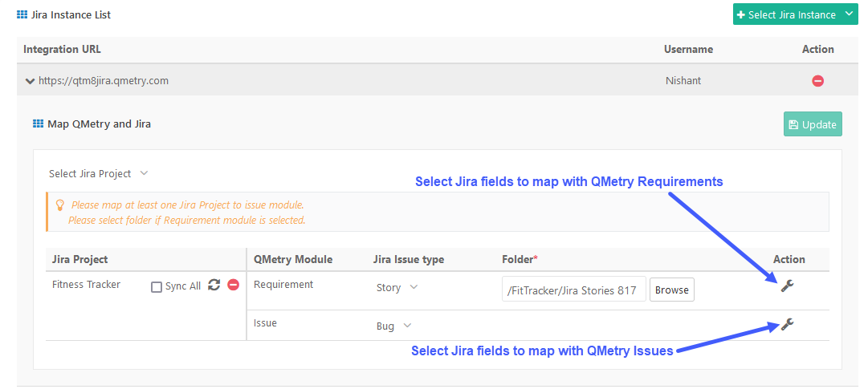This screenshot has width=868, height=389.
Task: Remove the Fitness Tracker project mapping
Action: [x=234, y=285]
